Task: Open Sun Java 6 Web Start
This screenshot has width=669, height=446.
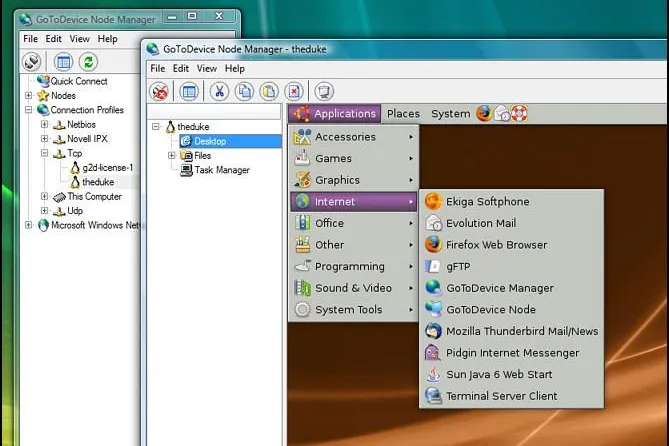Action: point(511,374)
